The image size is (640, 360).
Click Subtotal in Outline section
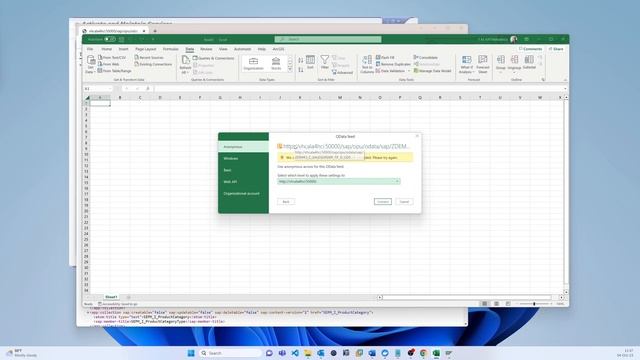point(529,63)
